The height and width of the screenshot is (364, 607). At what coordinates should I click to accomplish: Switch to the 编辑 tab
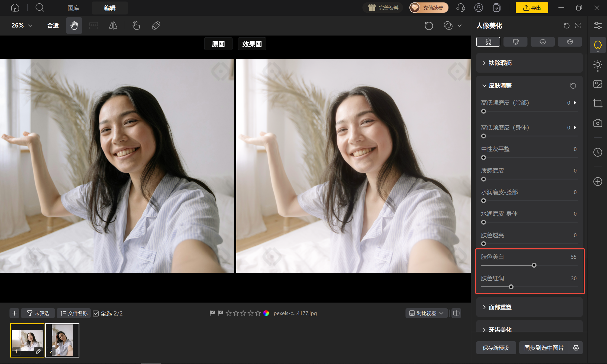coord(110,8)
